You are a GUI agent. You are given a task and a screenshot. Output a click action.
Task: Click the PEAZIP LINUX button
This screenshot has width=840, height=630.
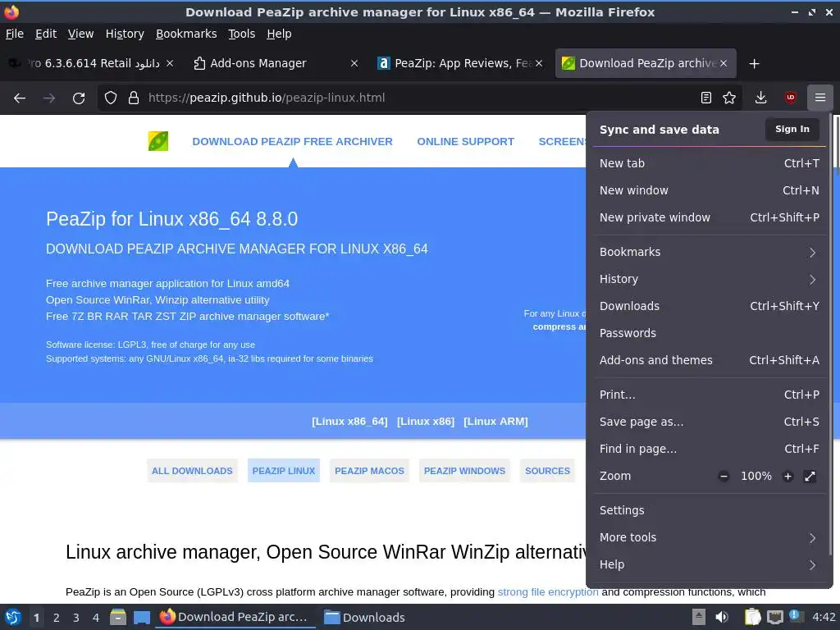click(283, 471)
